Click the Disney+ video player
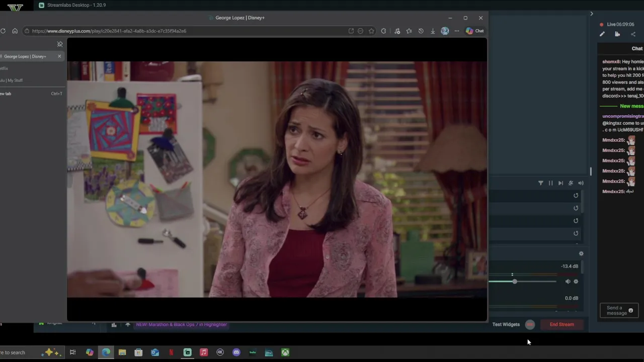This screenshot has height=362, width=644. coord(277,179)
